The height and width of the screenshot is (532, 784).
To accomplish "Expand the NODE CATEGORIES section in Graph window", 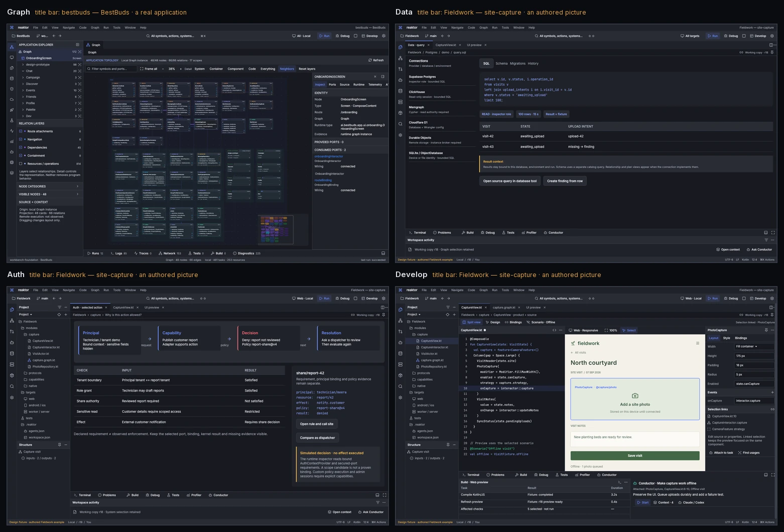I will tap(50, 186).
